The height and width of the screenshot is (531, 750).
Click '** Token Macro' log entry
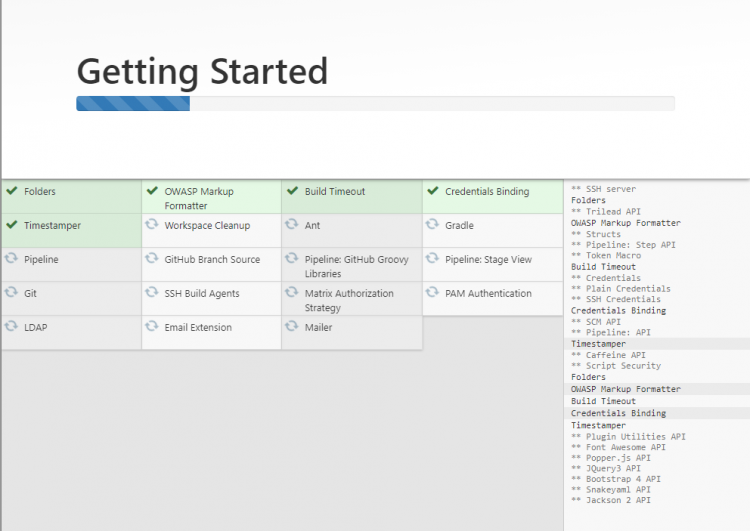(606, 255)
